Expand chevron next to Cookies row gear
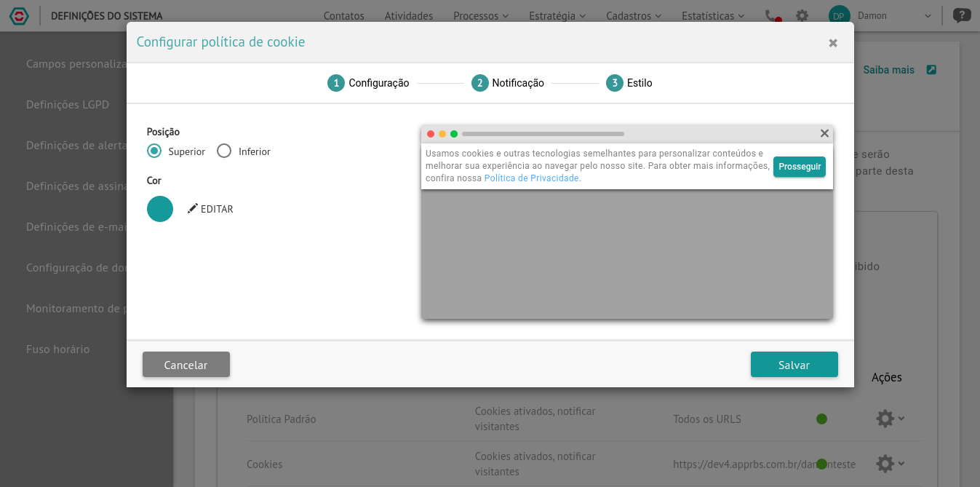This screenshot has height=487, width=980. coord(901,464)
